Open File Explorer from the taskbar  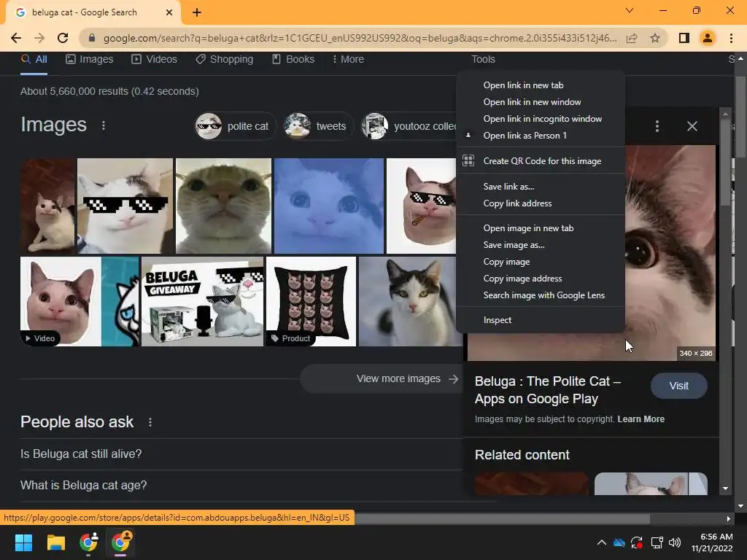[55, 542]
